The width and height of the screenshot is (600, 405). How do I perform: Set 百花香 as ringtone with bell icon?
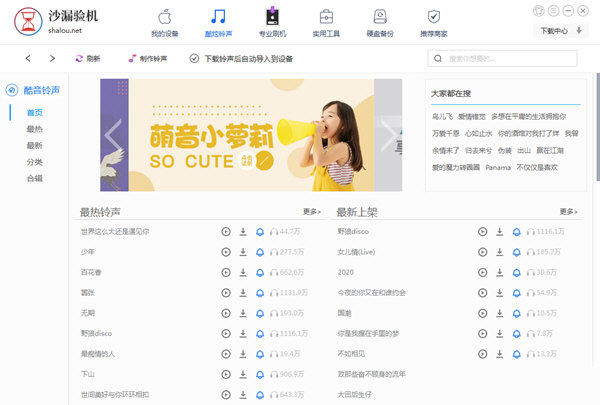click(260, 272)
